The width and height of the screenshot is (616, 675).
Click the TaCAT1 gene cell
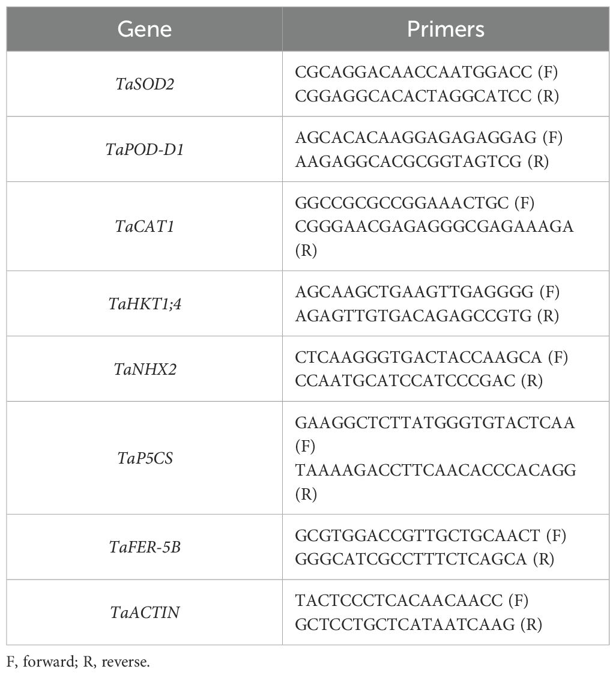[145, 226]
